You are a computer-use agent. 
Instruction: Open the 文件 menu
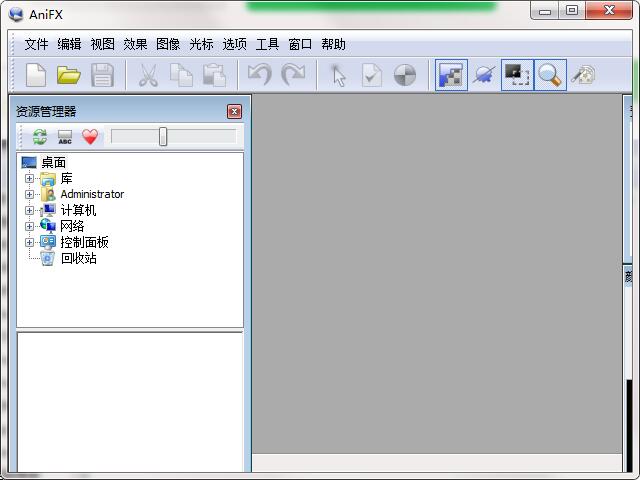36,44
